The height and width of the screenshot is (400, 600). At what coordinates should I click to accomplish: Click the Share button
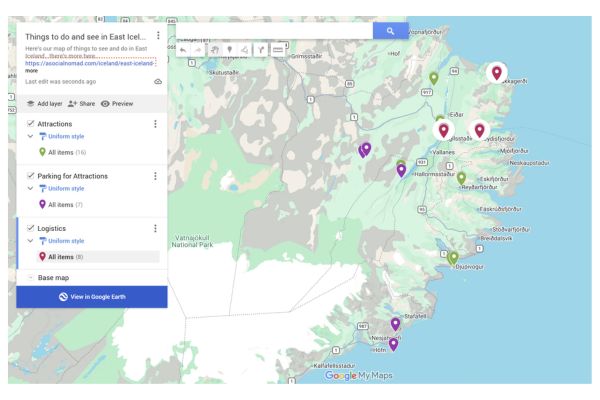(81, 104)
